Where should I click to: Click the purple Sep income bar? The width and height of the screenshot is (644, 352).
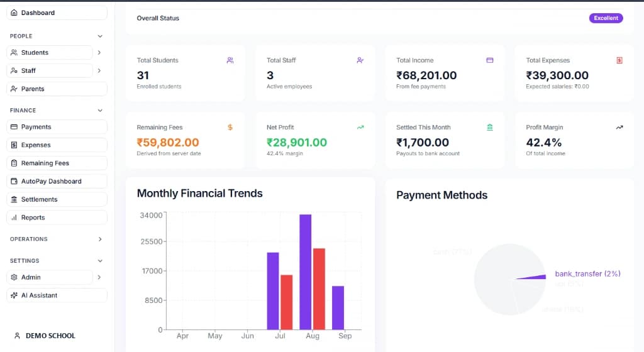[338, 308]
